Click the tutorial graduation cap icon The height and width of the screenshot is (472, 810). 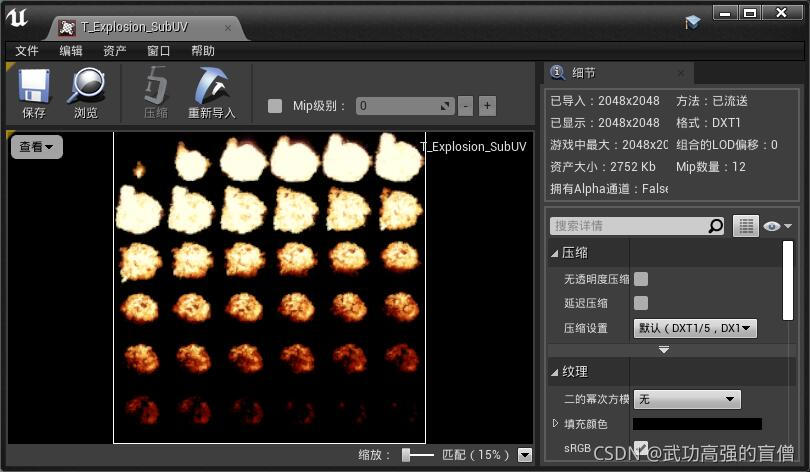692,22
